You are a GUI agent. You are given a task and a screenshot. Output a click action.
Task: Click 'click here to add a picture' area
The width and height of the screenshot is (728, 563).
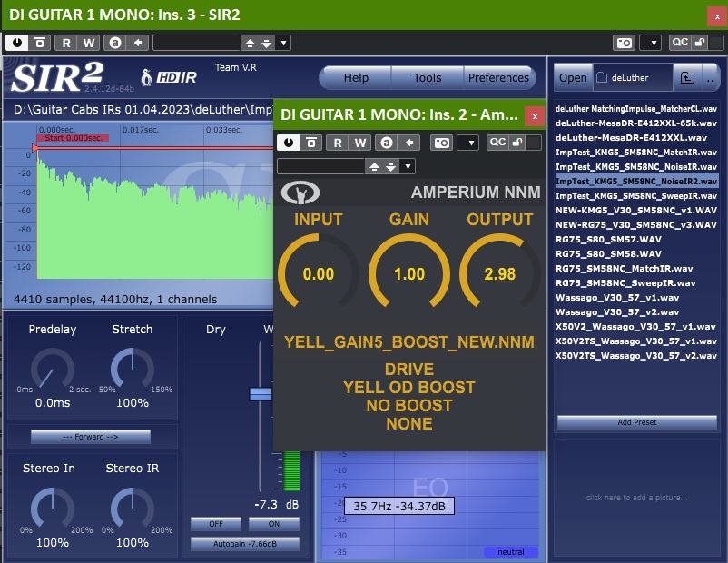(x=636, y=498)
